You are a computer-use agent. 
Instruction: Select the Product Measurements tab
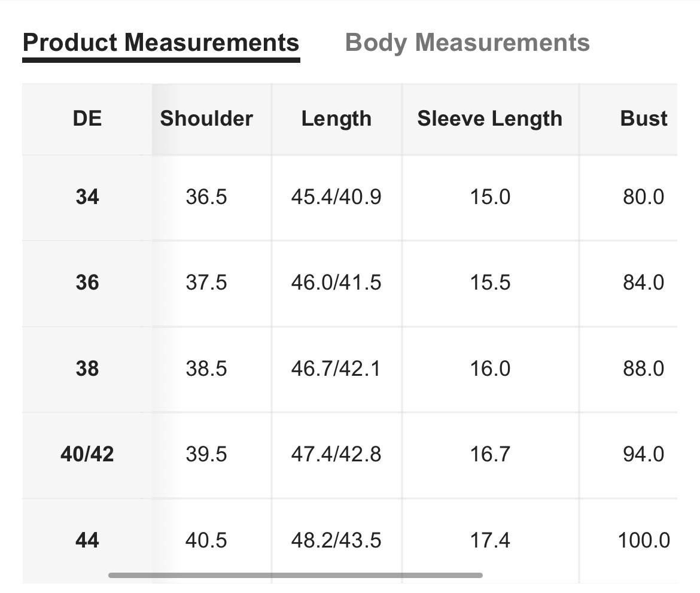tap(161, 43)
